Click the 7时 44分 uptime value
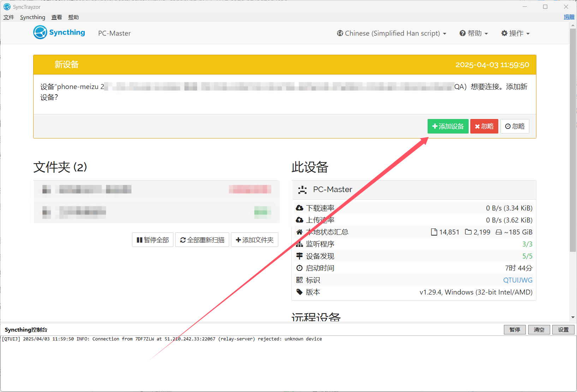577x392 pixels. pos(519,268)
